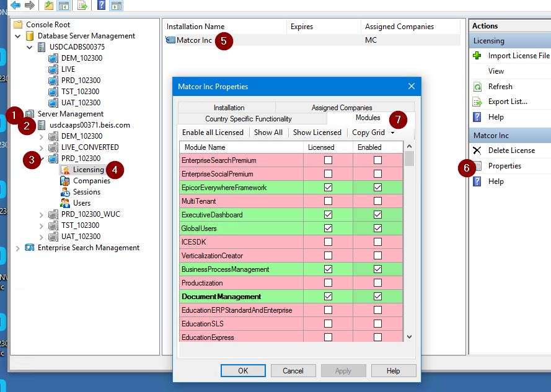Click the green plus Import License icon
Image resolution: width=551 pixels, height=392 pixels.
pos(477,56)
